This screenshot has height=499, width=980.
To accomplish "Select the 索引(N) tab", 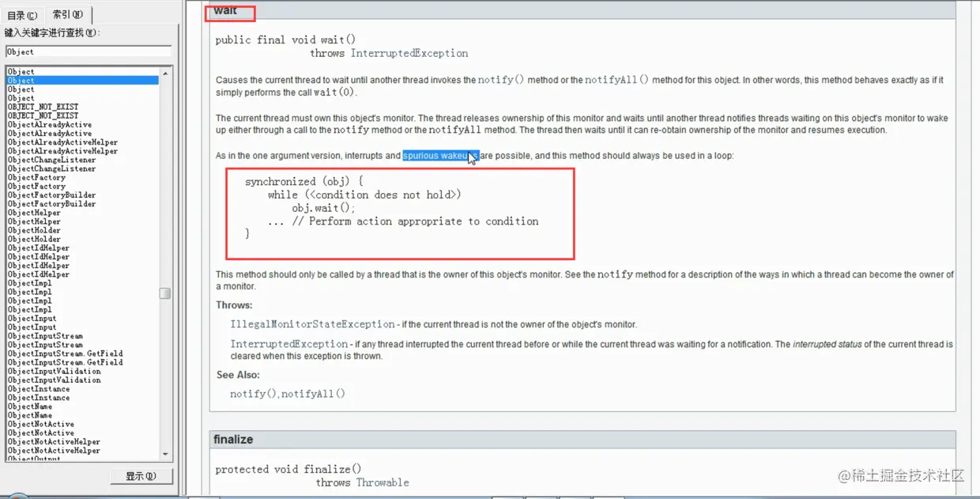I will [x=68, y=14].
